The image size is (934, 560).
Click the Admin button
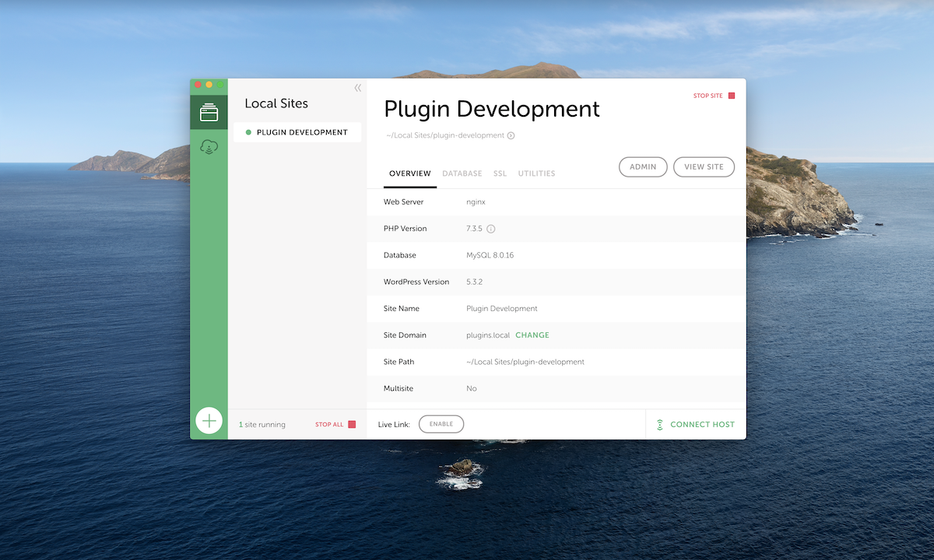coord(643,166)
